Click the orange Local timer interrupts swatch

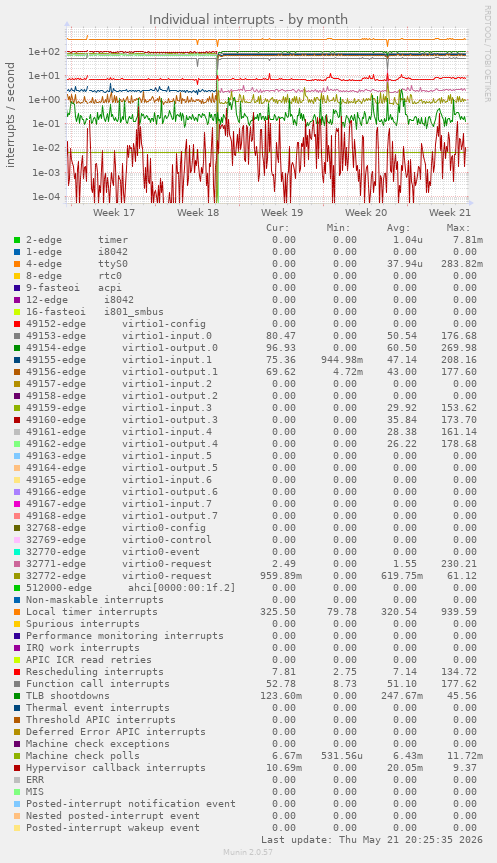17,611
